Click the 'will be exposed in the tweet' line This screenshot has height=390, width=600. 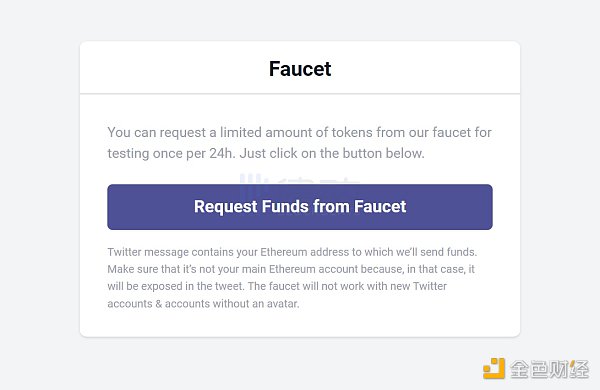[277, 286]
